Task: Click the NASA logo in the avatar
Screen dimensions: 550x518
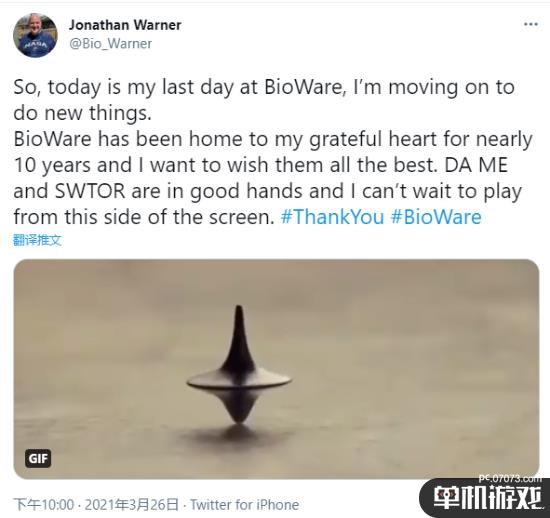Action: point(35,44)
